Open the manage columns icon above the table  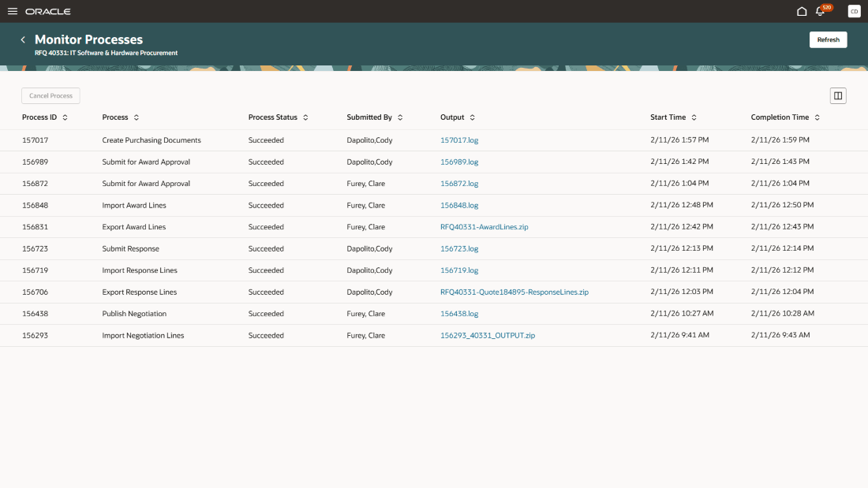(838, 95)
